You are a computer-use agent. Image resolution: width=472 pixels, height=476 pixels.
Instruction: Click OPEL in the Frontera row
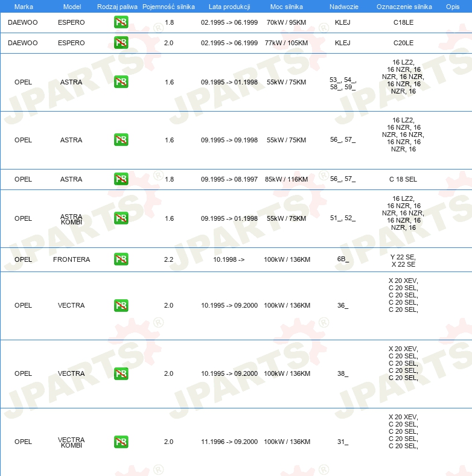point(23,259)
